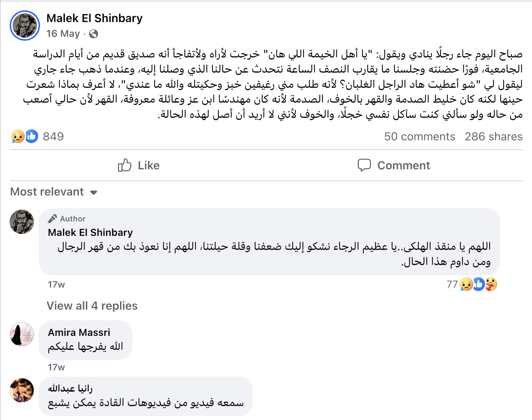Screen dimensions: 532x420
Task: Click the blue like reaction on post
Action: click(x=31, y=137)
